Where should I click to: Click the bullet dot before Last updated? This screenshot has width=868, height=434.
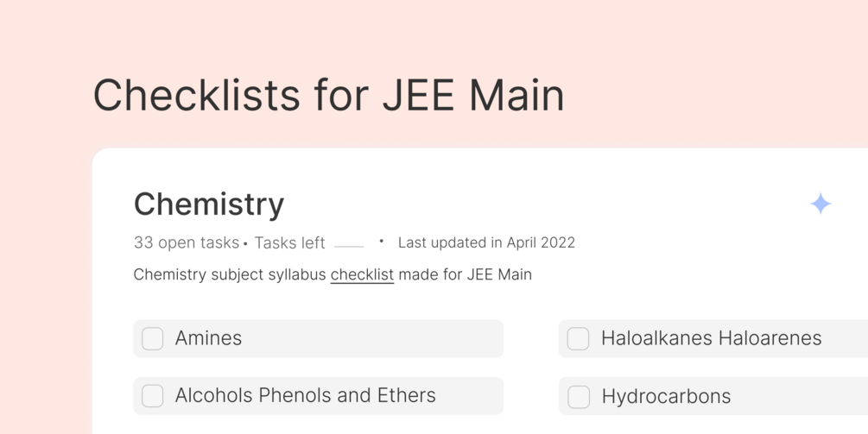pyautogui.click(x=381, y=242)
